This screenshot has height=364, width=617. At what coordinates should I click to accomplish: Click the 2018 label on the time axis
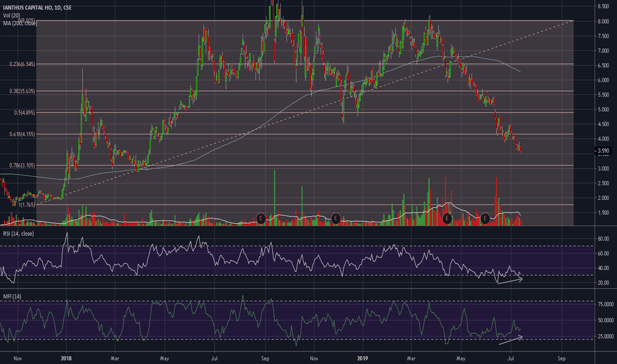(x=66, y=359)
